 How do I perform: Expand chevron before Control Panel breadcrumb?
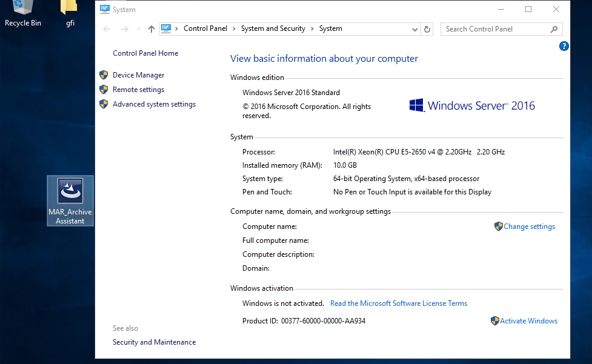[177, 29]
